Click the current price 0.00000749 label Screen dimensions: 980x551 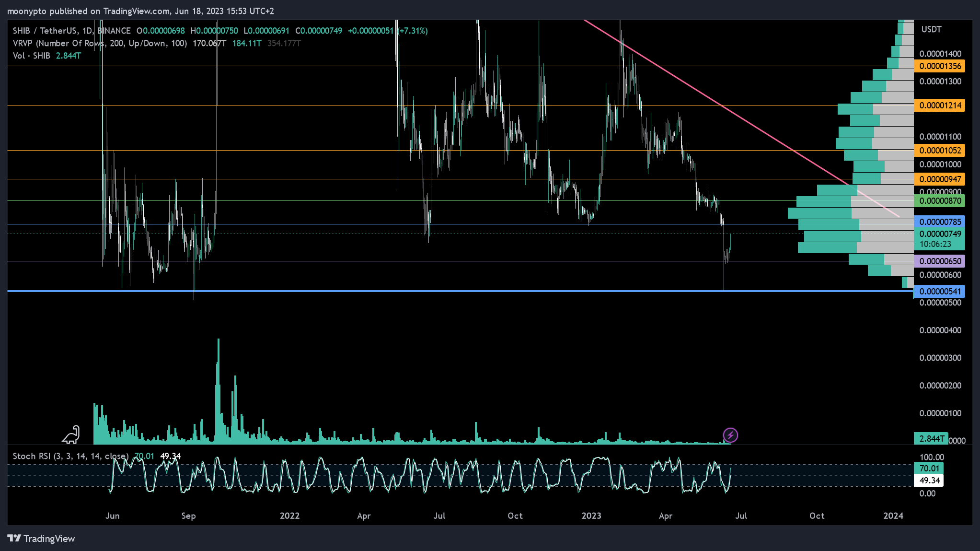[x=939, y=234]
